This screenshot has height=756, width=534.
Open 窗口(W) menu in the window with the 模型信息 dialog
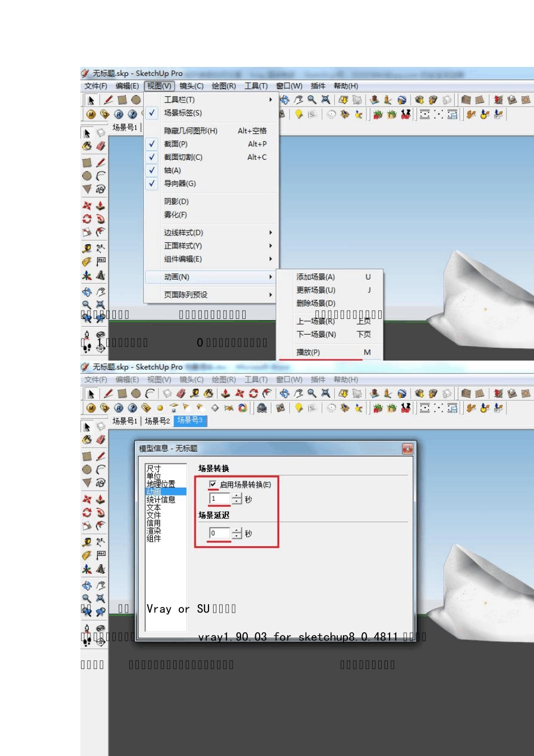(289, 380)
